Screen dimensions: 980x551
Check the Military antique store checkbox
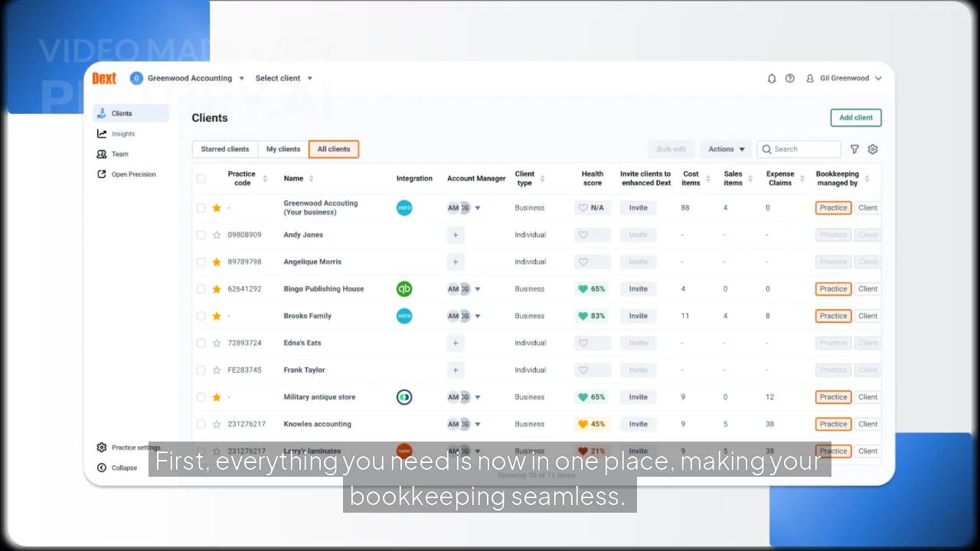(201, 396)
